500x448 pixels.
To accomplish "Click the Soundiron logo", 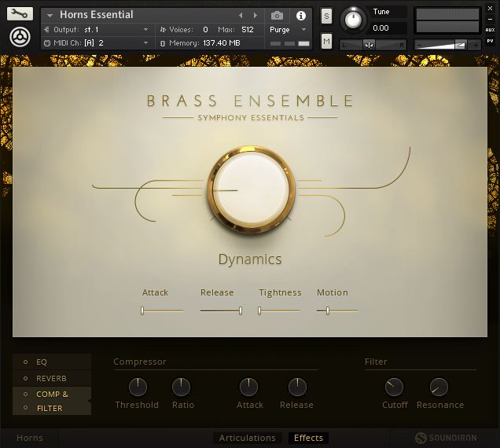I will click(446, 438).
